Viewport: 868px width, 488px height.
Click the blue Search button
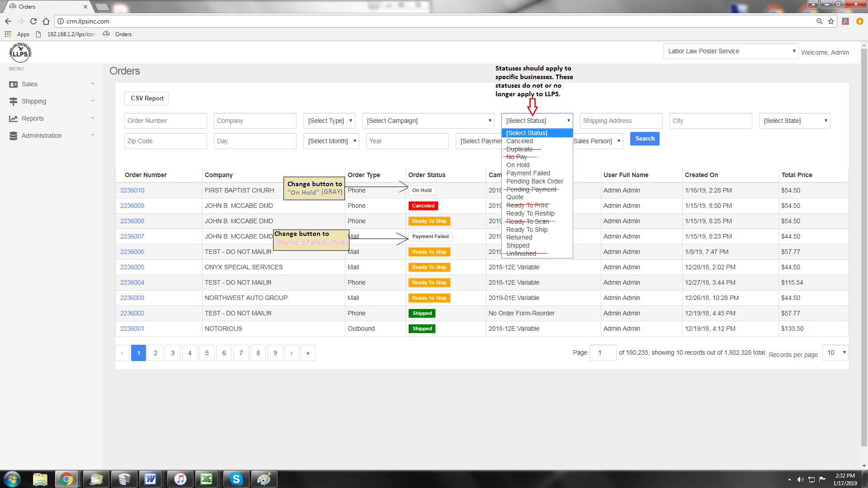[x=645, y=139]
